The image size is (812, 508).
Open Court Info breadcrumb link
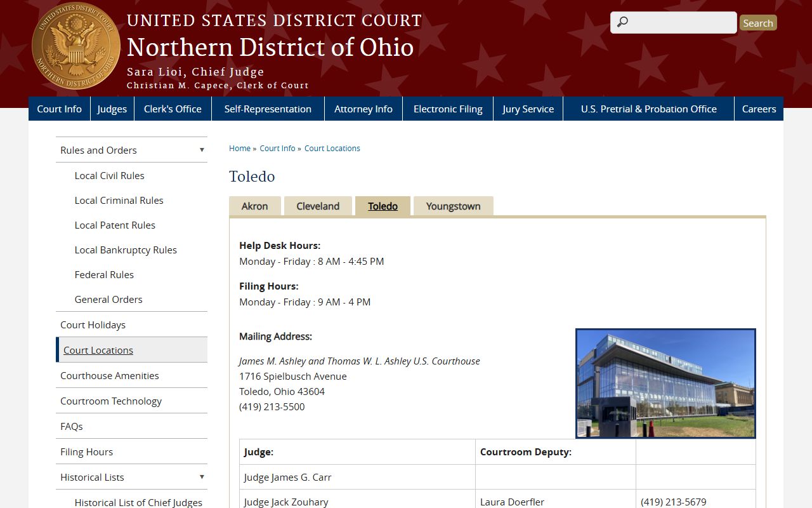click(x=277, y=148)
